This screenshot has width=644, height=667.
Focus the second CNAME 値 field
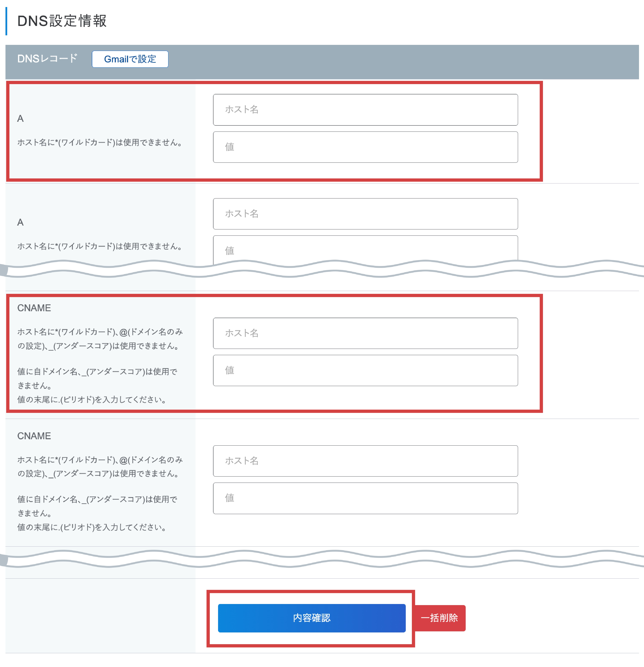pyautogui.click(x=365, y=498)
